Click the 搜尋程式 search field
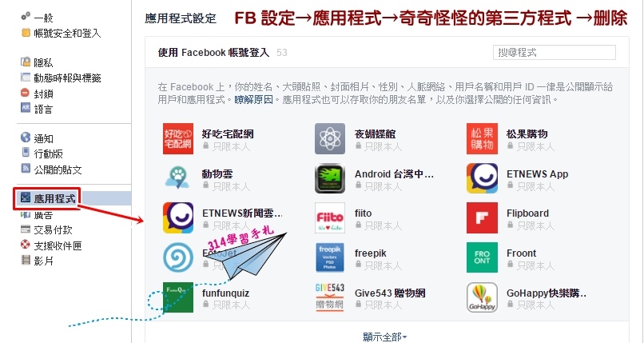The height and width of the screenshot is (343, 644). click(554, 53)
